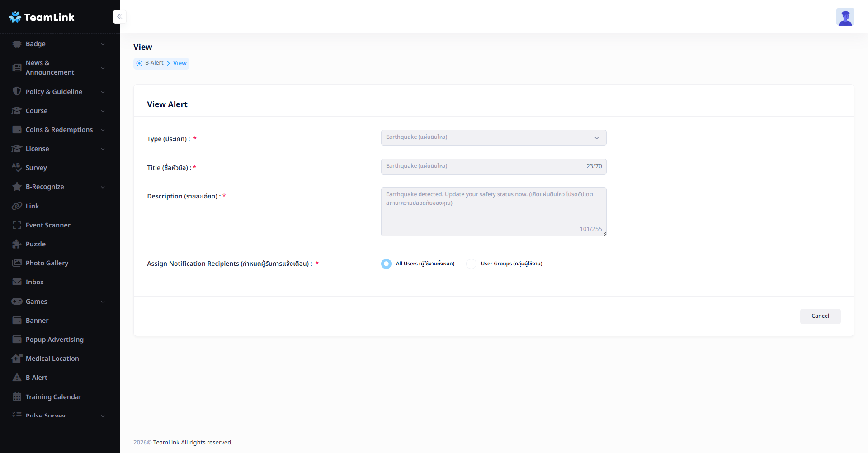The width and height of the screenshot is (868, 453).
Task: Open Training Calendar from sidebar
Action: coord(53,397)
